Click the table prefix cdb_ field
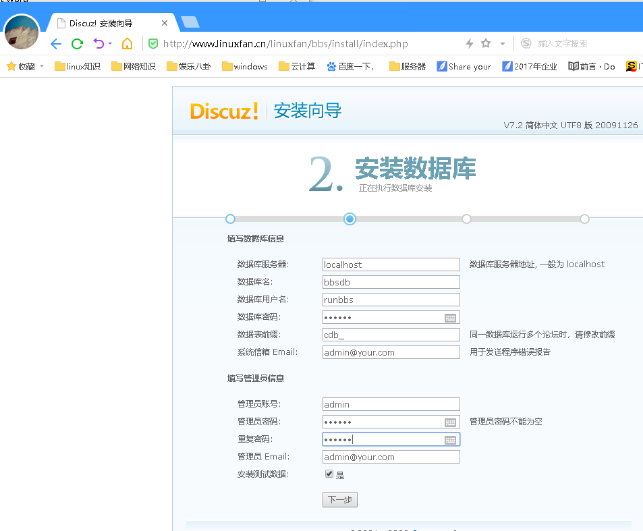The image size is (643, 531). click(x=391, y=335)
